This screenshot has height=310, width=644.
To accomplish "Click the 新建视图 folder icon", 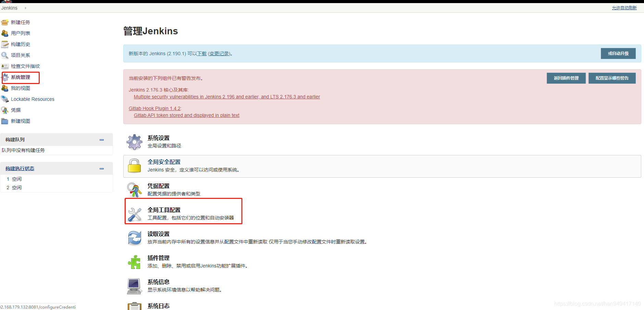I will click(x=5, y=121).
